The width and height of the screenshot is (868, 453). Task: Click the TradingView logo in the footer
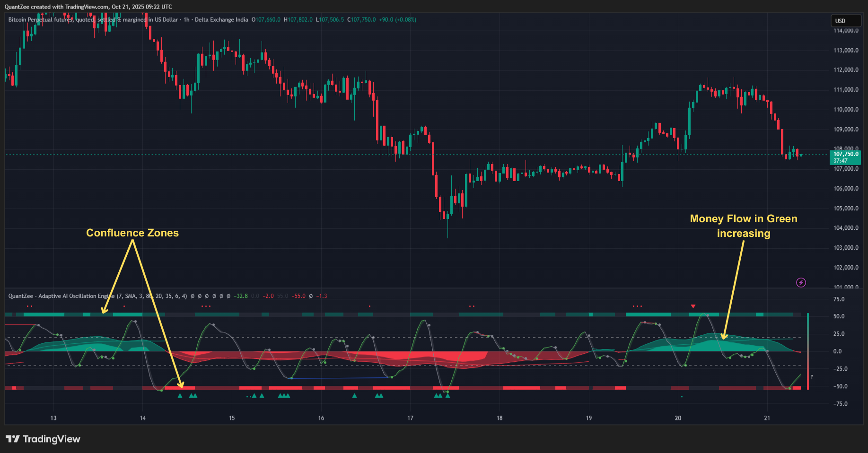coord(43,439)
